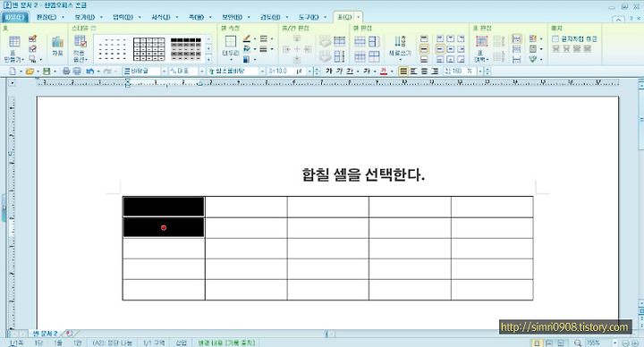Open the zoom percentage dropdown in status bar
The height and width of the screenshot is (347, 644).
[614, 343]
